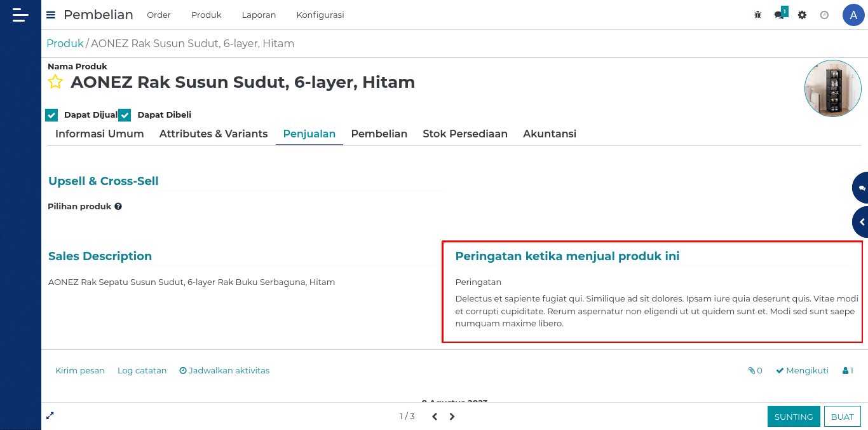Open attachments paperclip count

point(755,371)
